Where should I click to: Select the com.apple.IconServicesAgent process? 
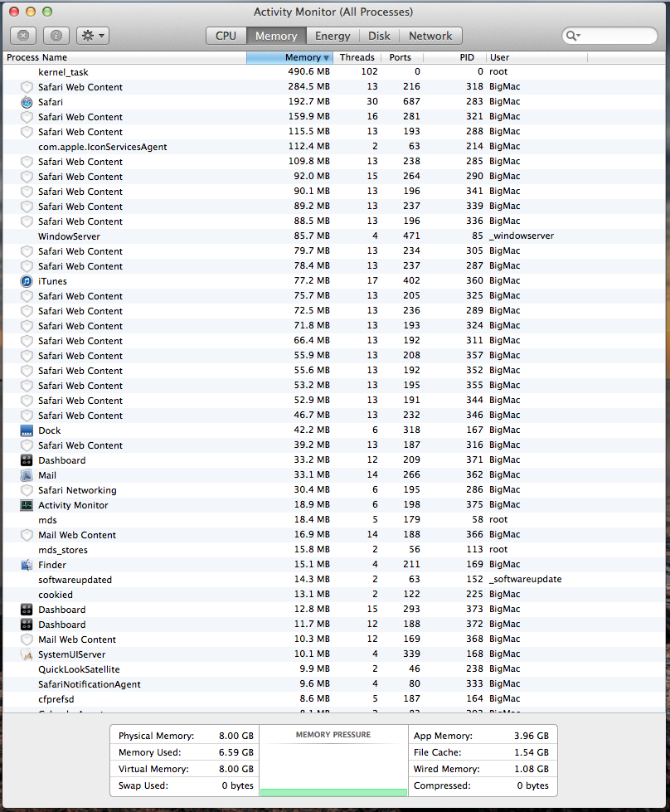pyautogui.click(x=334, y=147)
